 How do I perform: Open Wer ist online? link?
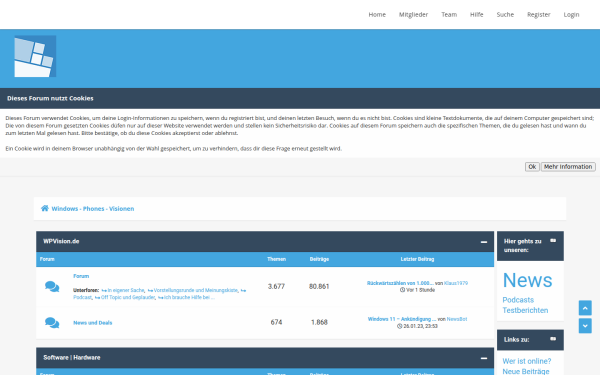point(527,361)
